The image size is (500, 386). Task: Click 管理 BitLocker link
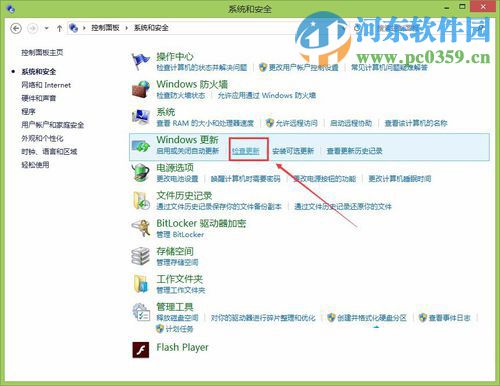pos(180,235)
